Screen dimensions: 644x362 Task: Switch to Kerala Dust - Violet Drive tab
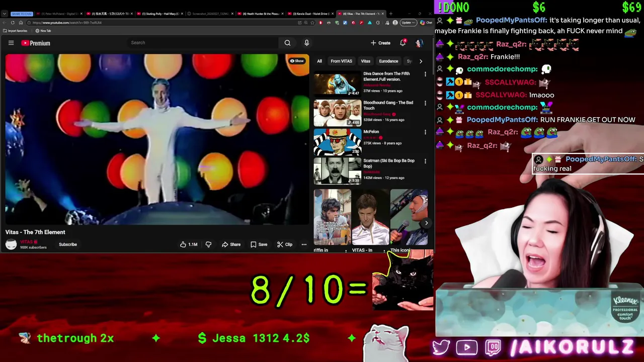tap(310, 14)
